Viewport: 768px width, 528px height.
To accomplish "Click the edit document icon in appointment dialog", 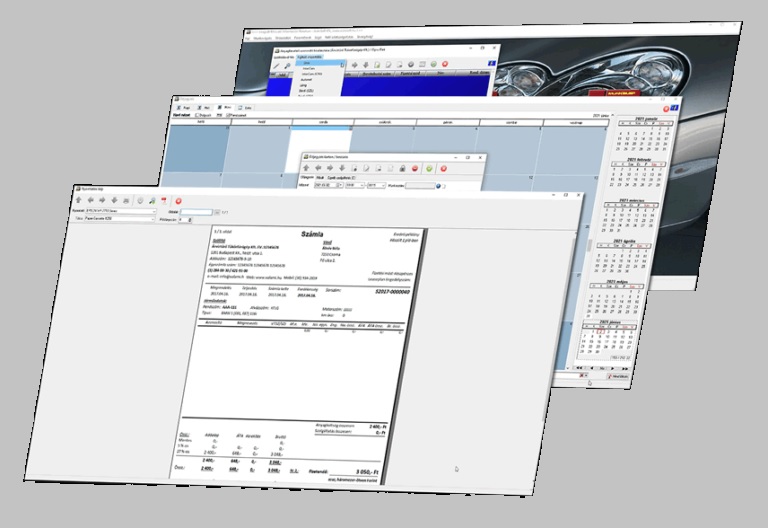I will [x=366, y=168].
